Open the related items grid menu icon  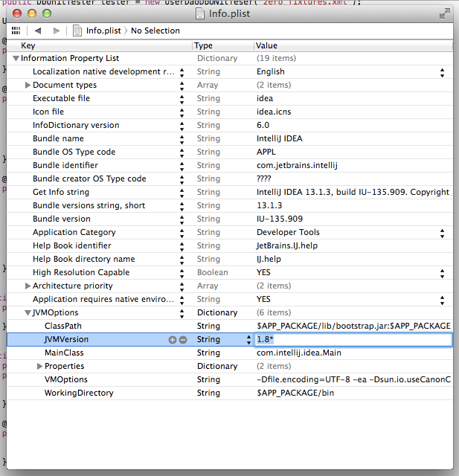[16, 30]
